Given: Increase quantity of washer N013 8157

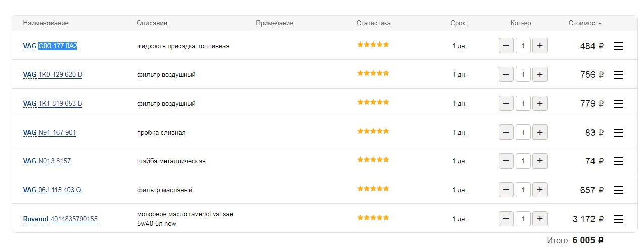Looking at the screenshot, I should [539, 161].
